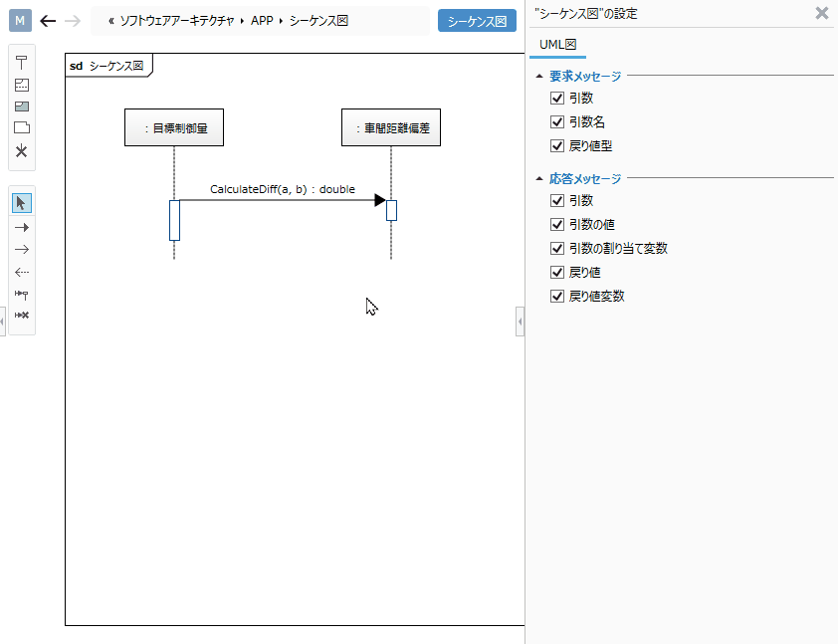Toggle the left panel splitter handle
The width and height of the screenshot is (838, 644).
tap(2, 322)
